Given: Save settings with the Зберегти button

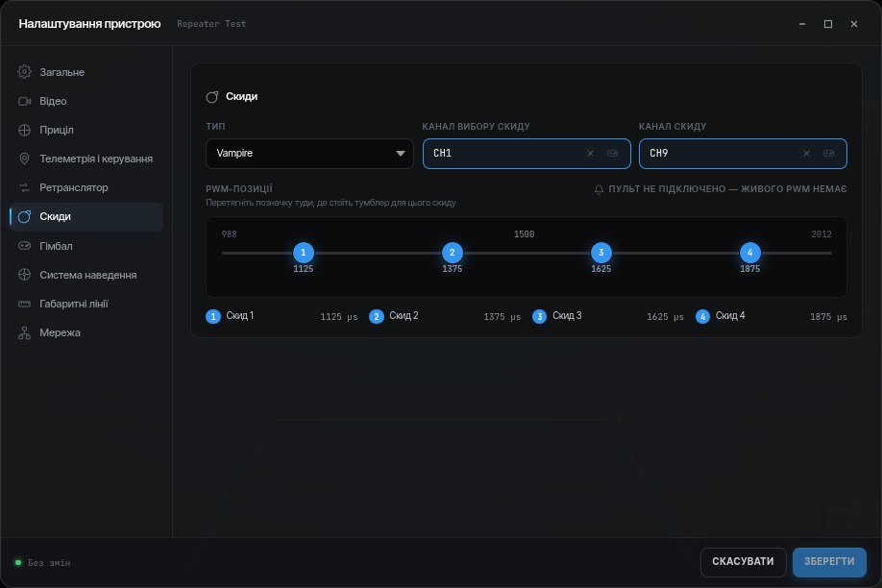Looking at the screenshot, I should 829,561.
